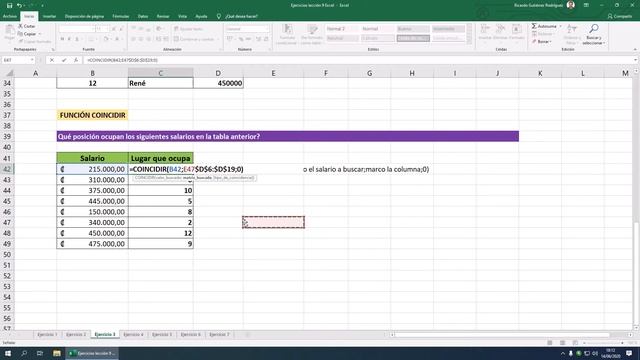This screenshot has width=640, height=360.
Task: Select the Incorrecto cell style
Action: click(x=448, y=29)
